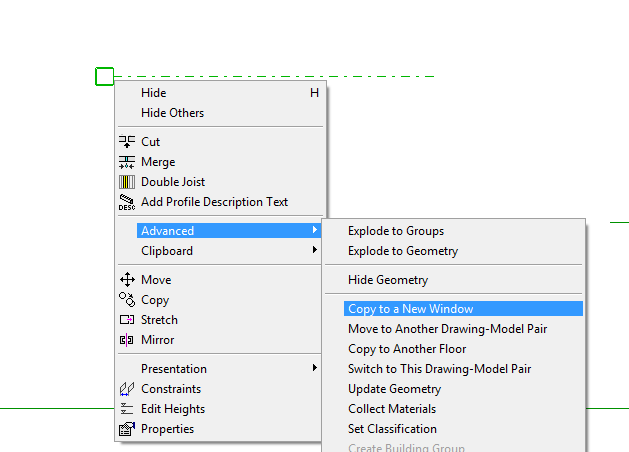Expand the Clipboard submenu
The height and width of the screenshot is (452, 629).
[315, 251]
